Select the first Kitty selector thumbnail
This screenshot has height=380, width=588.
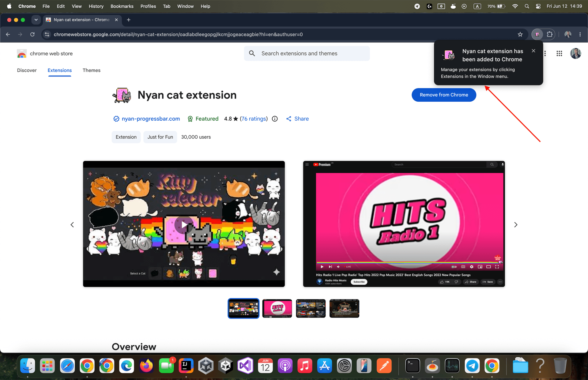pyautogui.click(x=243, y=308)
